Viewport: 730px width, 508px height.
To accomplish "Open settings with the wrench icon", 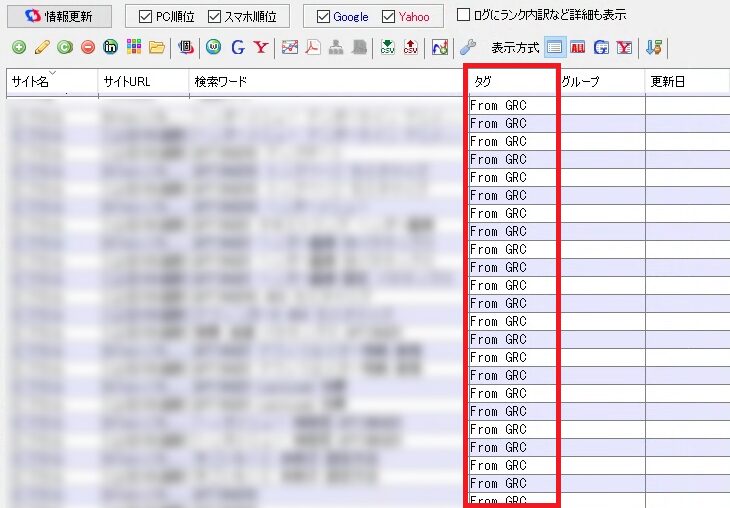I will (468, 47).
